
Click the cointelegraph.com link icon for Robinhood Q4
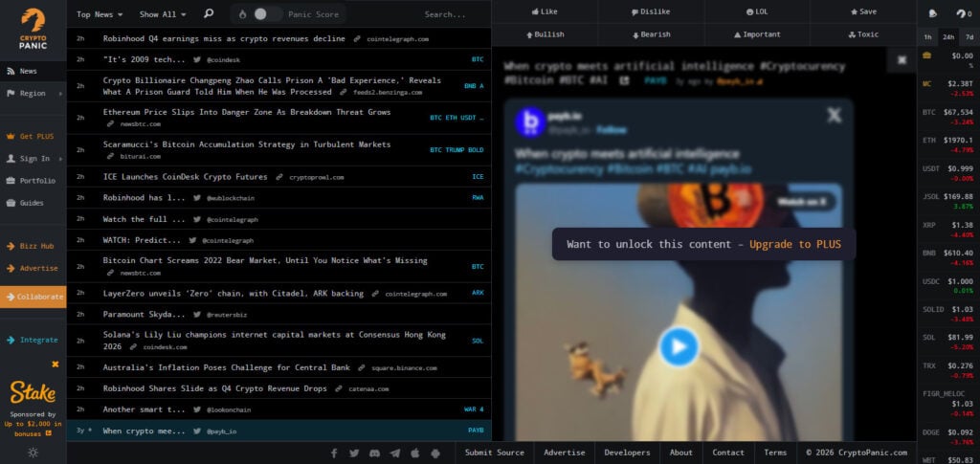357,38
